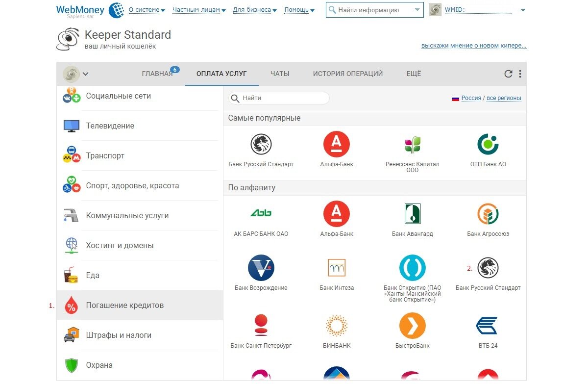Screen dimensions: 588x384
Task: Expand the О системе menu
Action: pyautogui.click(x=147, y=10)
